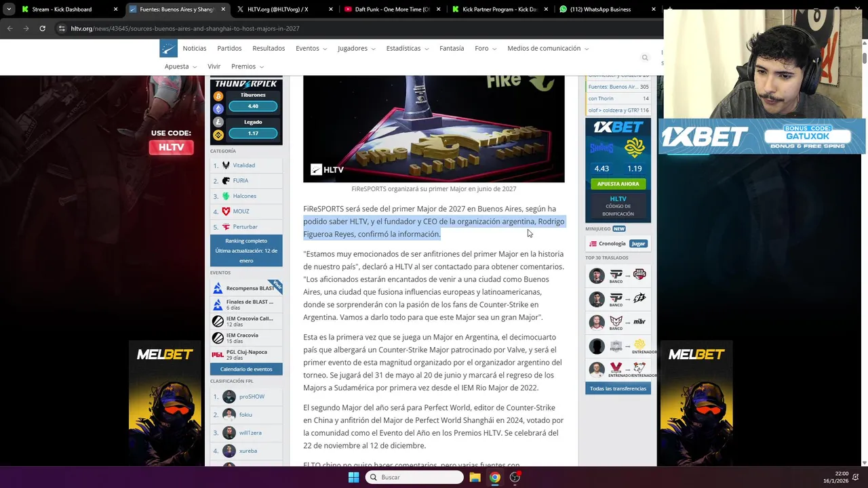Click Recompensa BLAST event icon
The height and width of the screenshot is (488, 868).
click(x=218, y=288)
